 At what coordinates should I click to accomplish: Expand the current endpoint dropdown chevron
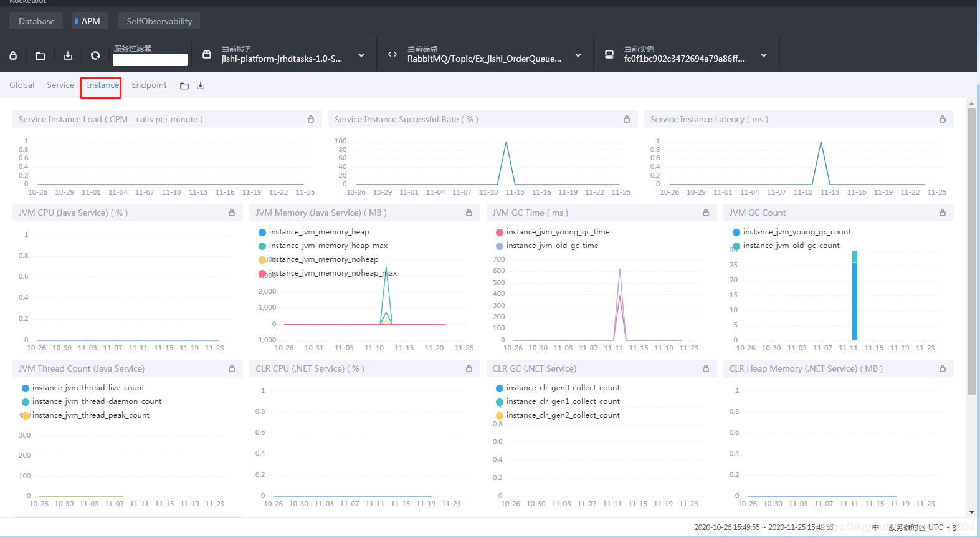point(578,55)
